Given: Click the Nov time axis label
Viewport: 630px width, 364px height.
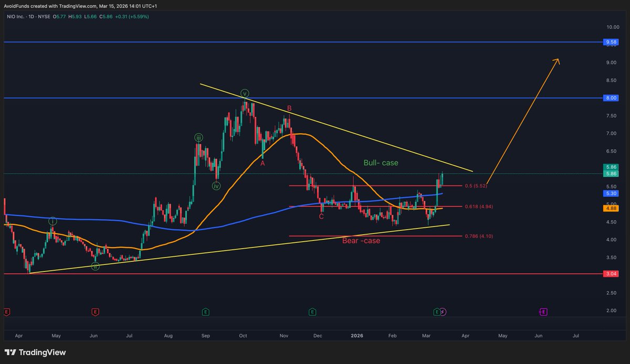Looking at the screenshot, I should [284, 335].
